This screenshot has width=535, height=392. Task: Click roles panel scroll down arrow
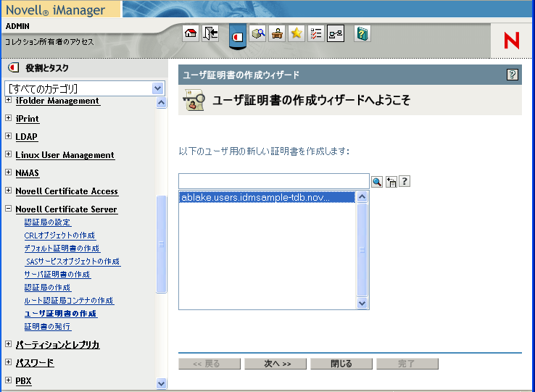[162, 383]
